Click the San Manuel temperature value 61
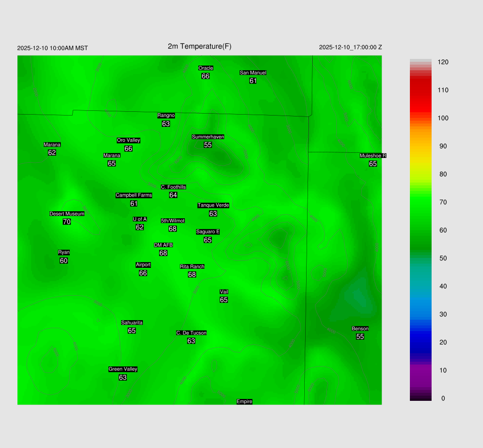 click(253, 81)
